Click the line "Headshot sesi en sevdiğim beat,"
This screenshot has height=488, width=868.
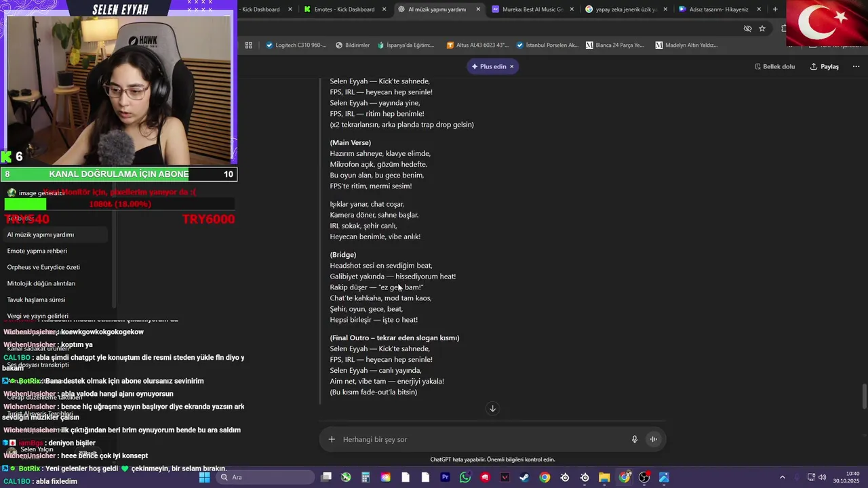381,266
